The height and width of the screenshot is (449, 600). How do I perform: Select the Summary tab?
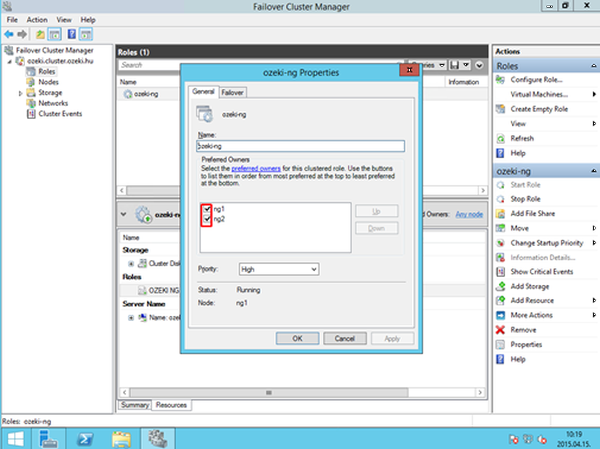135,405
